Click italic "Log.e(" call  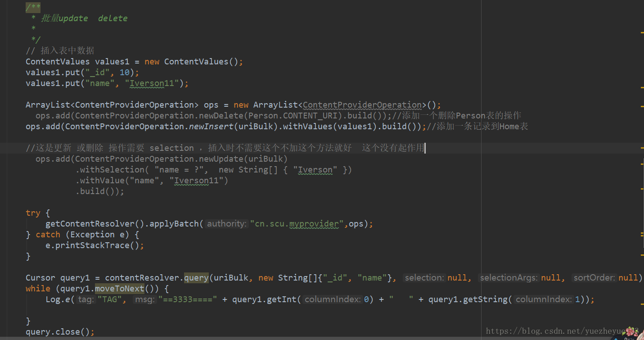pyautogui.click(x=60, y=299)
